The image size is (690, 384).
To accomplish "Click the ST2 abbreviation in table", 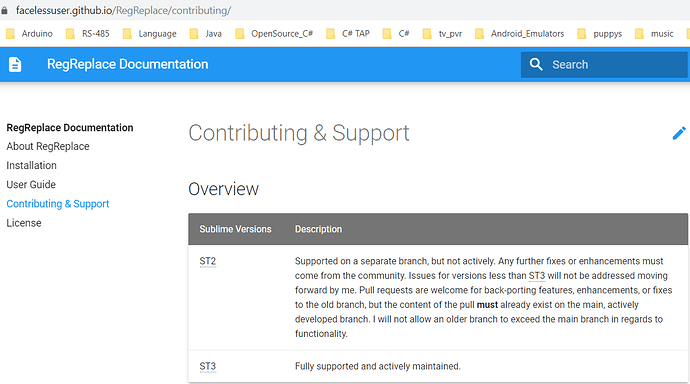I will click(x=208, y=261).
